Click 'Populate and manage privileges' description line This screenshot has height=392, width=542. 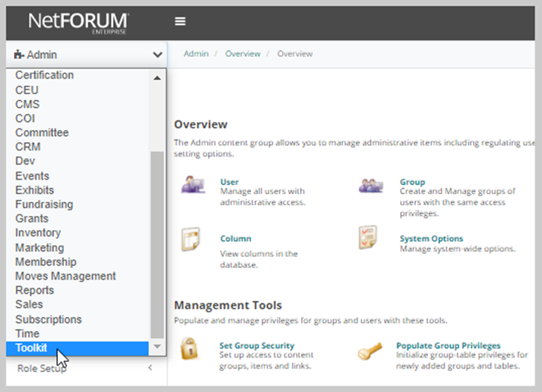311,321
